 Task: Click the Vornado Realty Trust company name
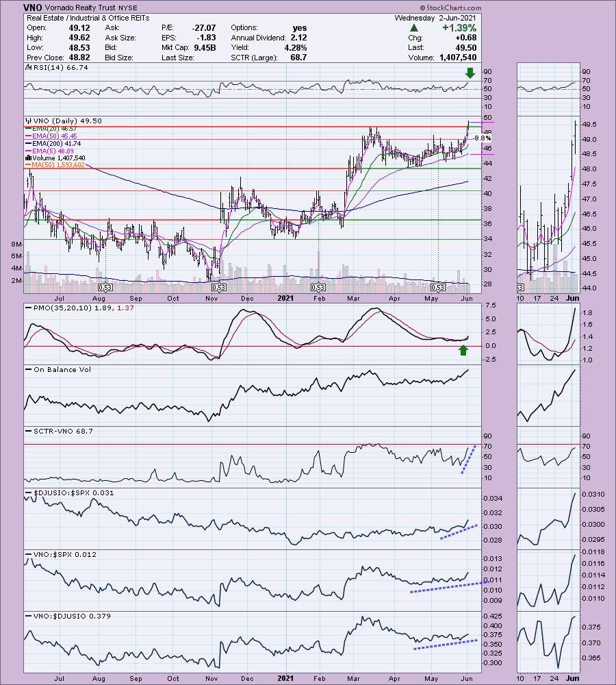[80, 8]
